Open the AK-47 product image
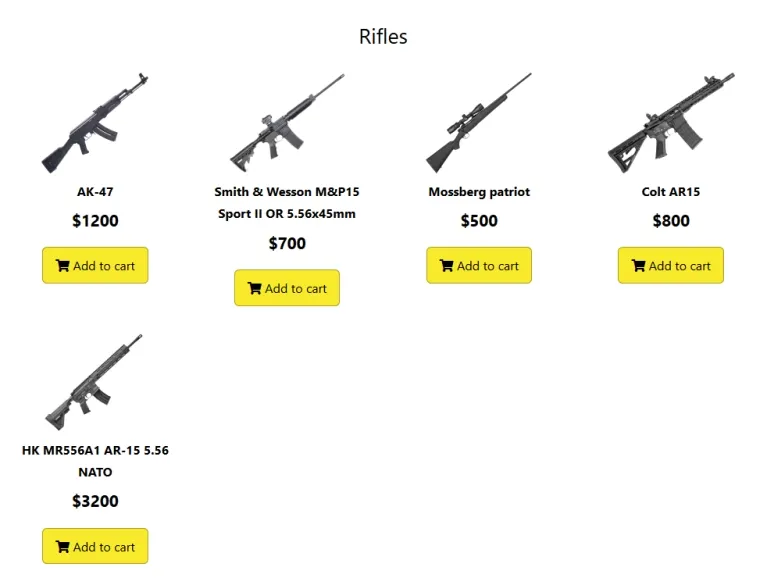 95,123
